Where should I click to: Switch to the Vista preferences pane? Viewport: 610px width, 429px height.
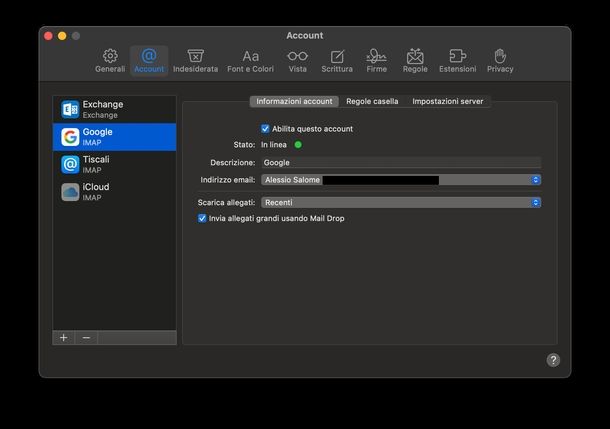[297, 60]
